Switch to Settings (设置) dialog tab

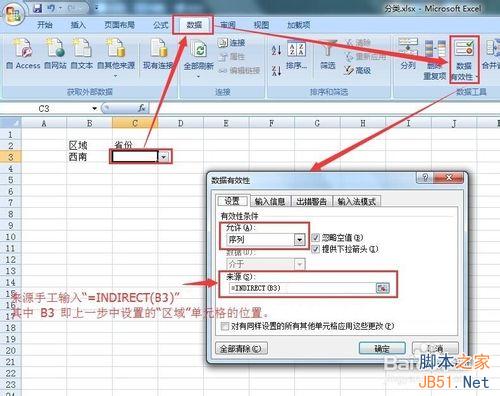point(232,201)
